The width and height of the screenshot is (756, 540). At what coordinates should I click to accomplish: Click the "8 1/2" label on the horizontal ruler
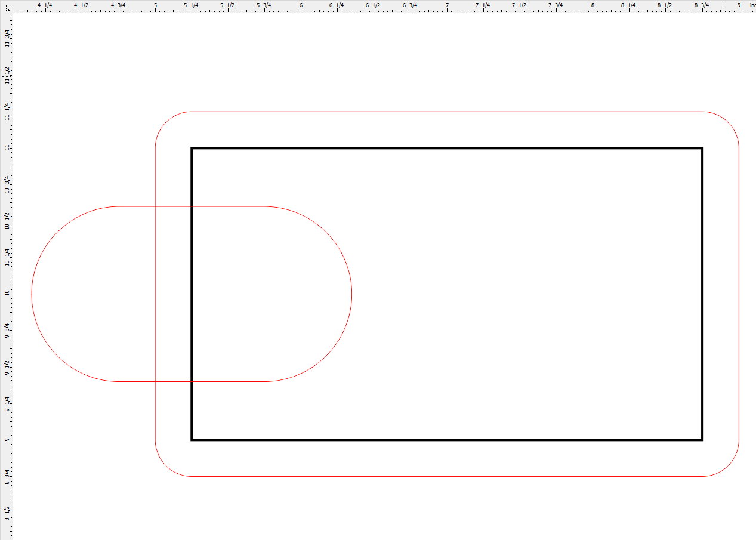(x=664, y=5)
